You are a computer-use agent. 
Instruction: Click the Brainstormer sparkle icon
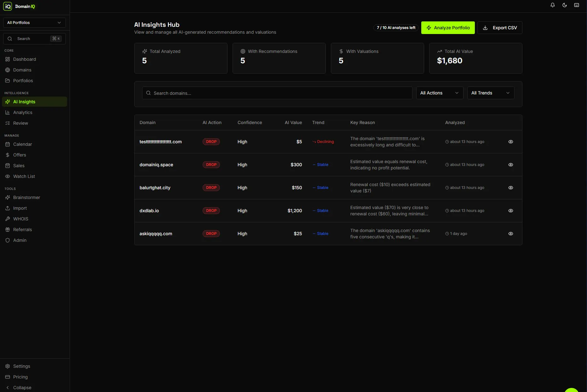(8, 197)
